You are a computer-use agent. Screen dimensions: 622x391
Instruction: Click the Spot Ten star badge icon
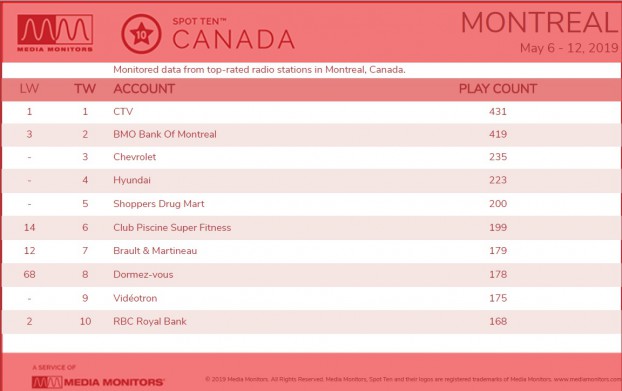tap(141, 34)
